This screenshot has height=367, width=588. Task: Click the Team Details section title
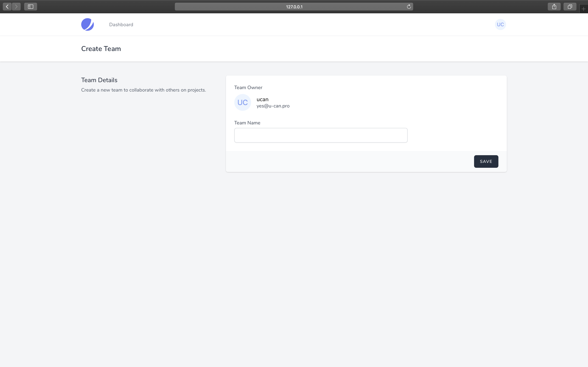pyautogui.click(x=99, y=80)
